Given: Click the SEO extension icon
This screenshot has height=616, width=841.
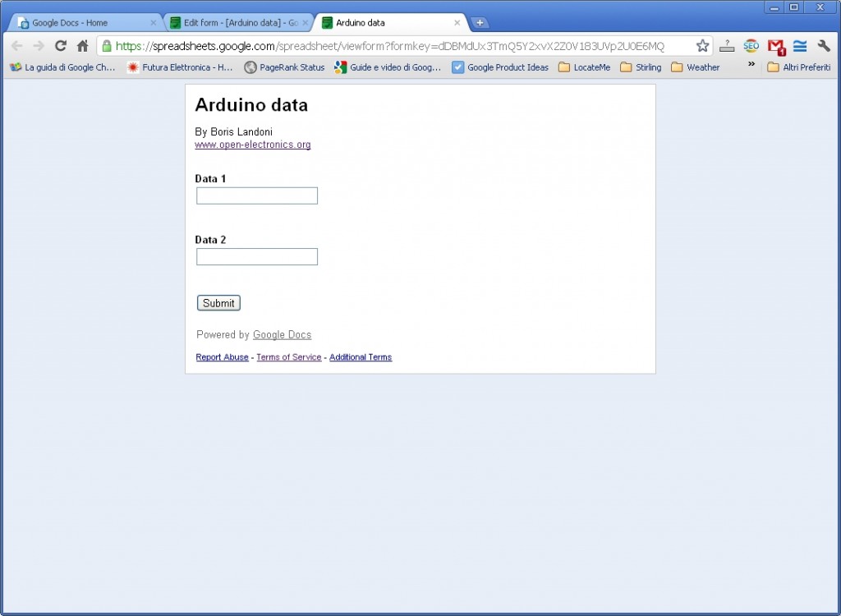Looking at the screenshot, I should (x=751, y=46).
